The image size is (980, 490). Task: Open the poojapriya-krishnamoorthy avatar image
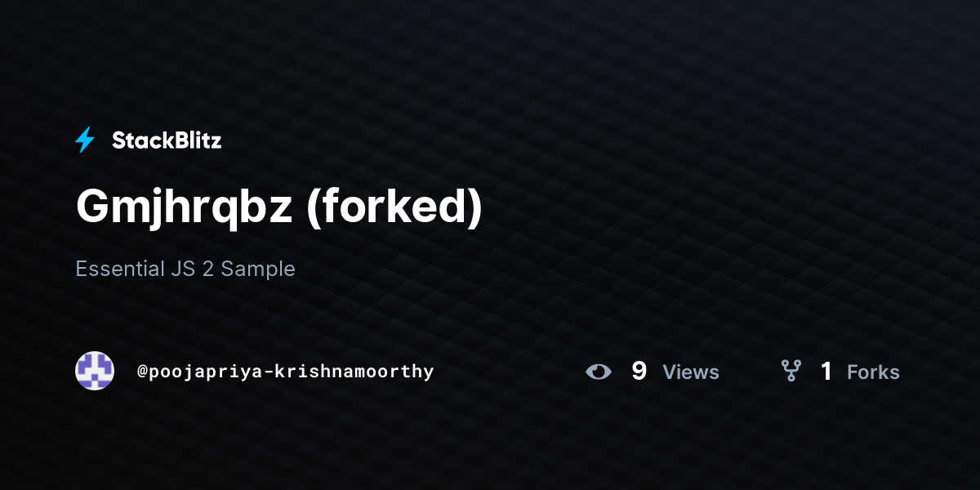coord(95,371)
